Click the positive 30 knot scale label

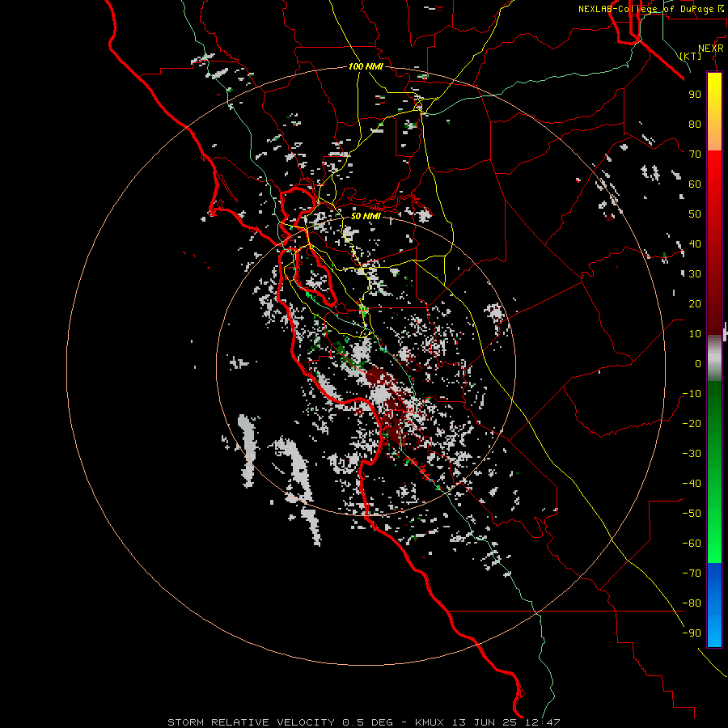[695, 274]
